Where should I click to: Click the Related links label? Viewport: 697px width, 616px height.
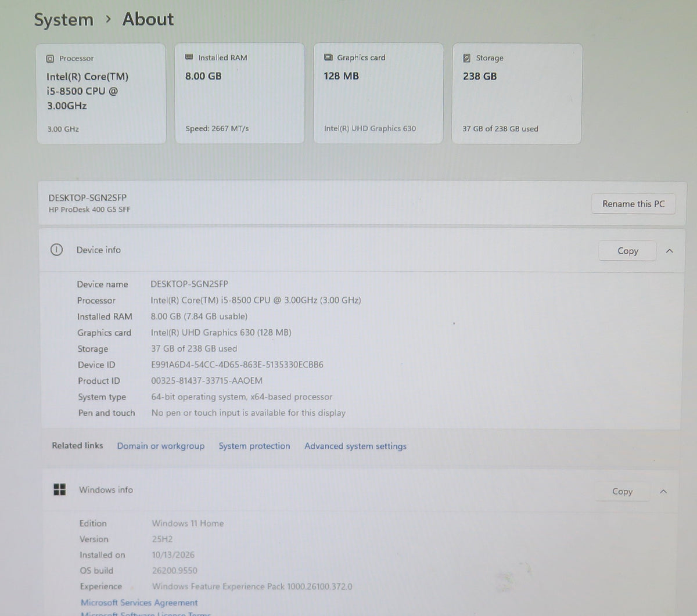[77, 445]
